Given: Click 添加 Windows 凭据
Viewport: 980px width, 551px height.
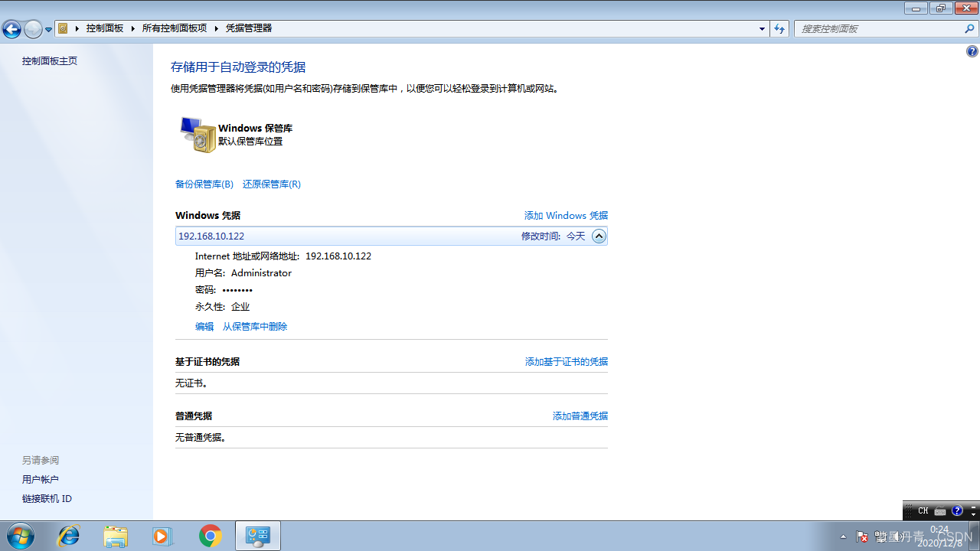Looking at the screenshot, I should (566, 216).
